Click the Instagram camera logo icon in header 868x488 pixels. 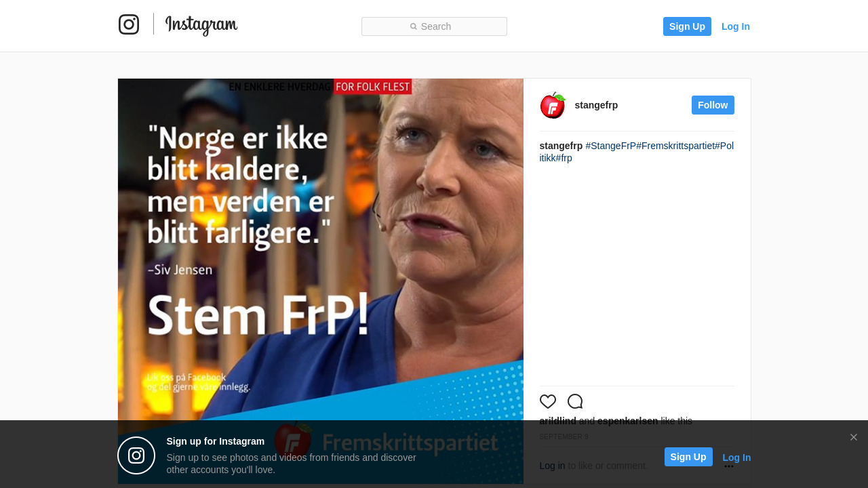pos(129,24)
